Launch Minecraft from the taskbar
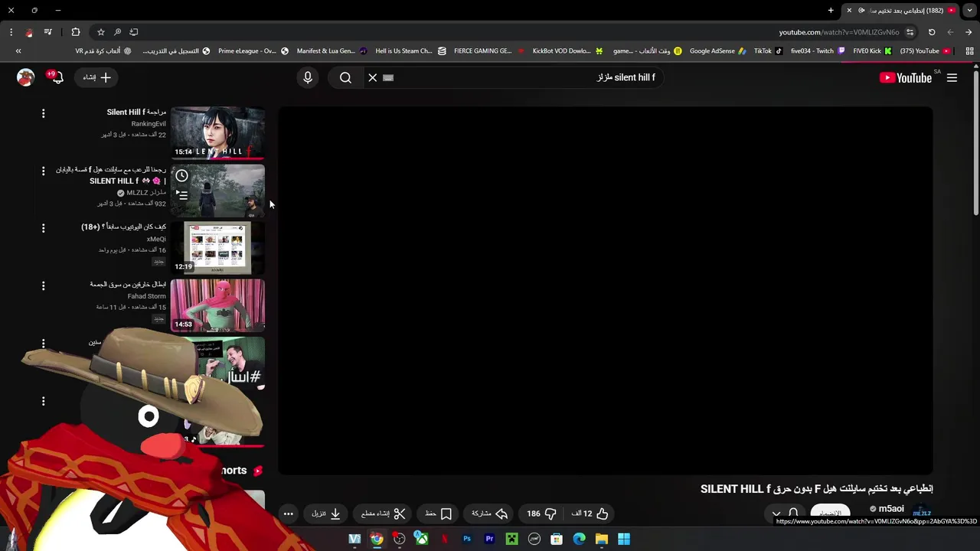Image resolution: width=980 pixels, height=551 pixels. [x=511, y=539]
